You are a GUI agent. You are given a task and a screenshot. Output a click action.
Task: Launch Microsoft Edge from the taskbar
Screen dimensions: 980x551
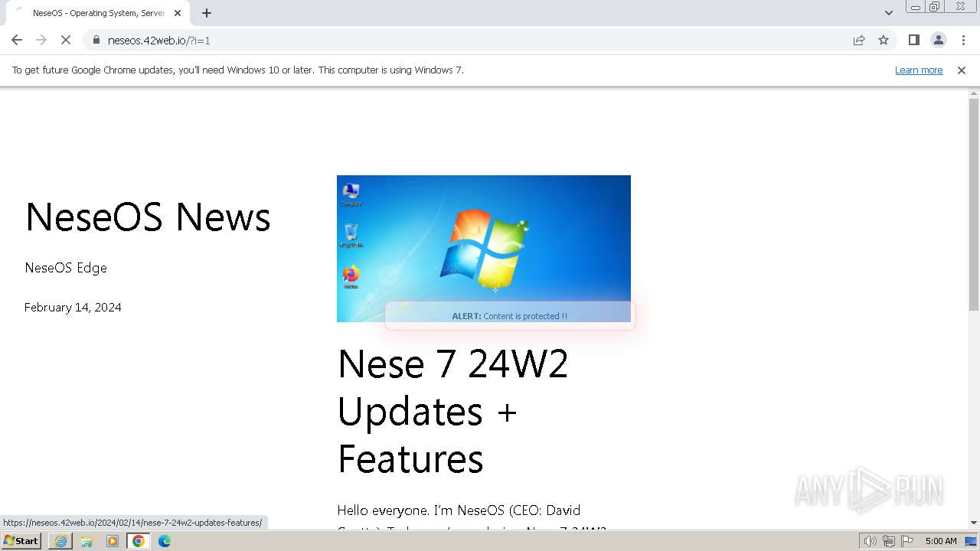pyautogui.click(x=165, y=541)
